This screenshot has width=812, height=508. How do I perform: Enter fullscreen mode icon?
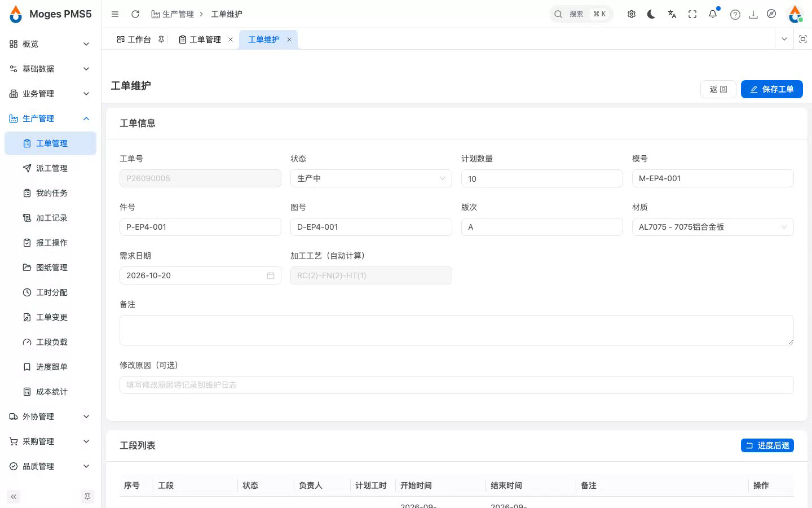[x=692, y=14]
